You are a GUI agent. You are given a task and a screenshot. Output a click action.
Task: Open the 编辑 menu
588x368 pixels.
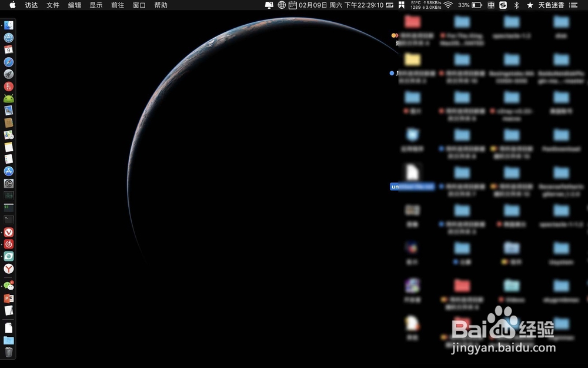(x=74, y=5)
